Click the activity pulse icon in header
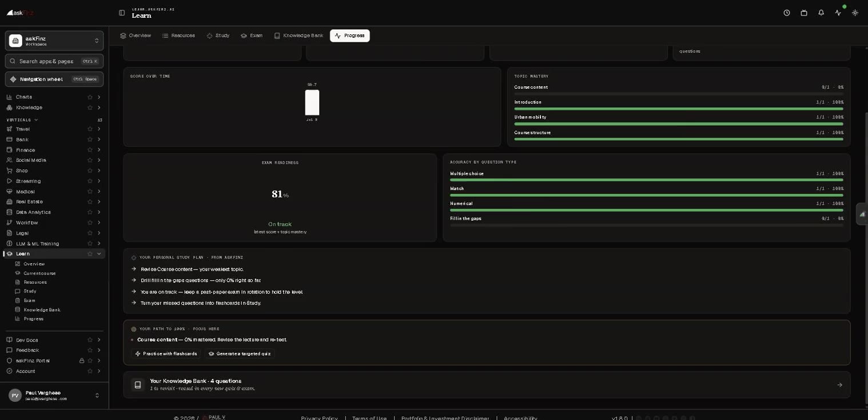The height and width of the screenshot is (420, 868). coord(838,13)
